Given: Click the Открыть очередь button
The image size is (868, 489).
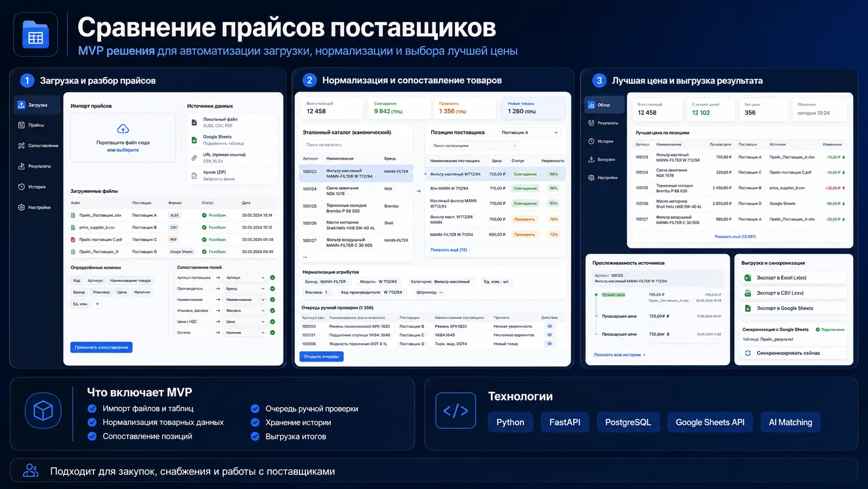Looking at the screenshot, I should 321,356.
